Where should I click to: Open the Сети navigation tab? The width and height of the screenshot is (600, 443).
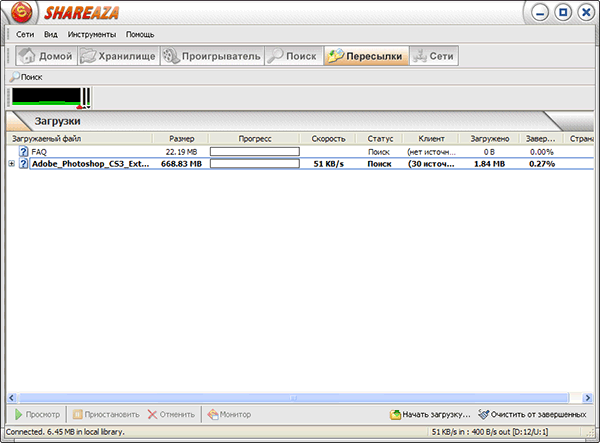coord(434,56)
